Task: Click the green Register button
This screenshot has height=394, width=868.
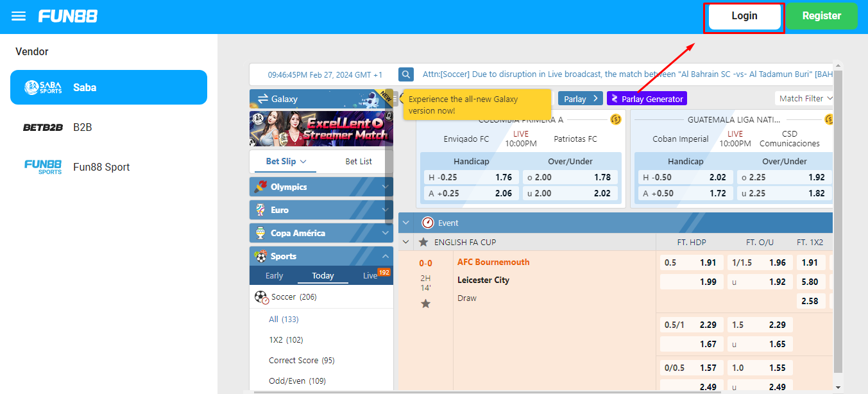Action: click(x=822, y=16)
